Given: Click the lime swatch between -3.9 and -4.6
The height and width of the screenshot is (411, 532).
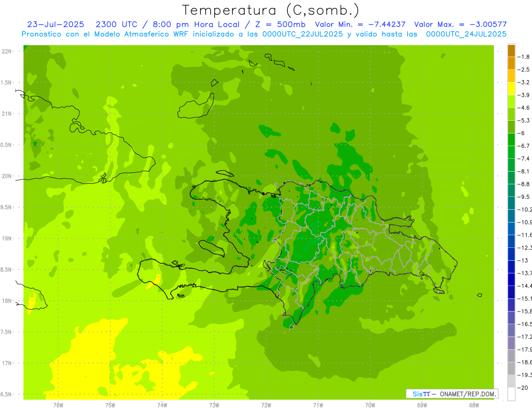Looking at the screenshot, I should [x=511, y=102].
